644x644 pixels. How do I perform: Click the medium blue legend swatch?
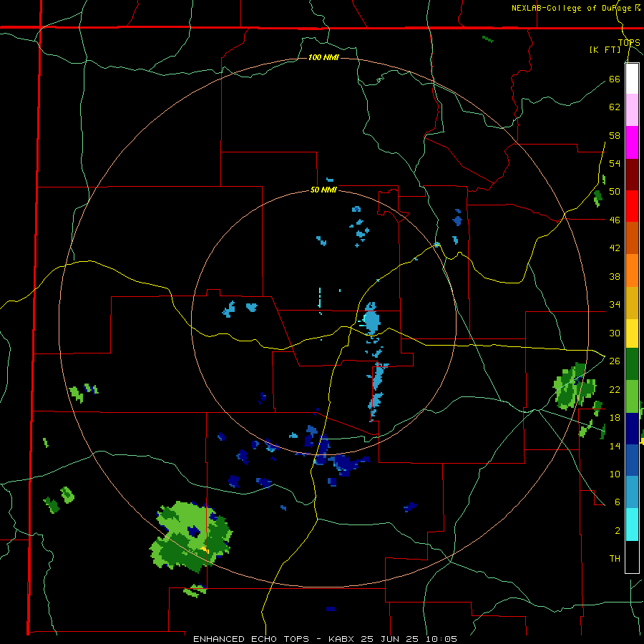point(632,460)
